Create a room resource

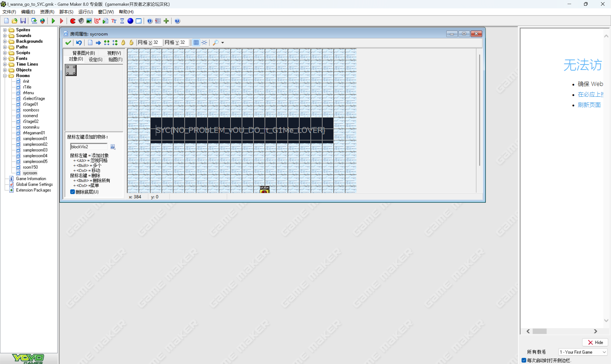tap(139, 21)
